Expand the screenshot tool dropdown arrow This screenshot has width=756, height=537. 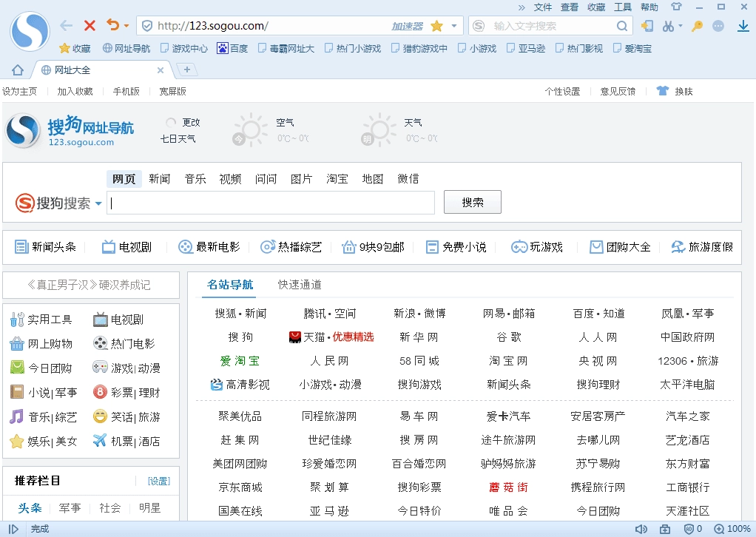coord(681,26)
